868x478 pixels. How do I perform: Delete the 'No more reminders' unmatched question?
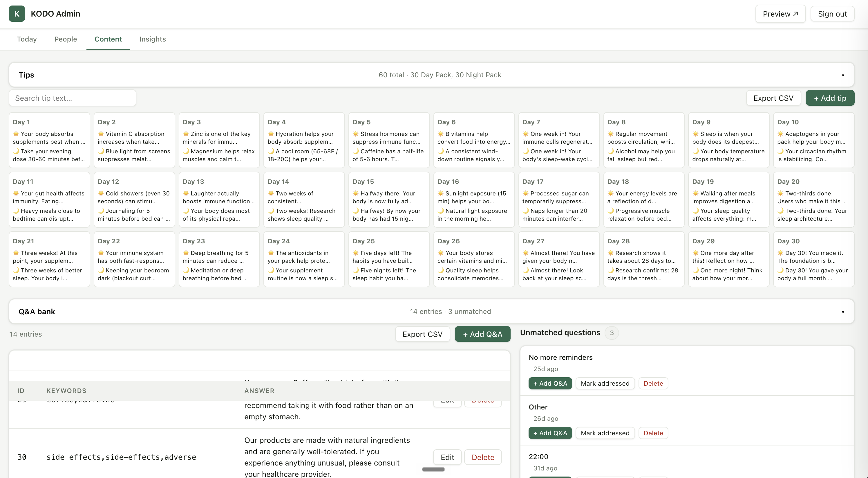tap(653, 383)
